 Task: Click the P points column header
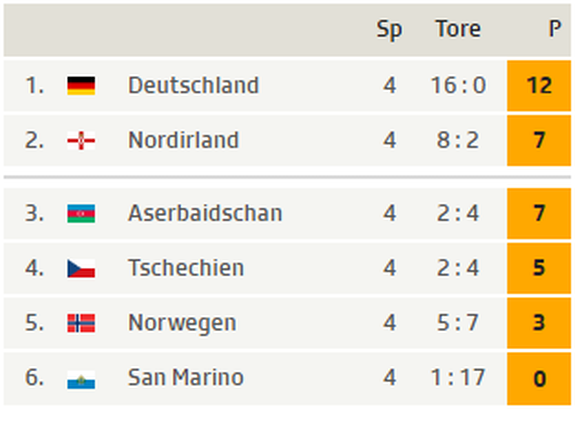(x=555, y=29)
